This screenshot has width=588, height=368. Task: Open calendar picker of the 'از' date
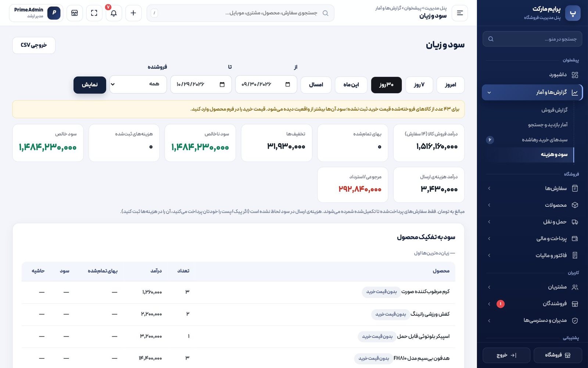(x=288, y=85)
